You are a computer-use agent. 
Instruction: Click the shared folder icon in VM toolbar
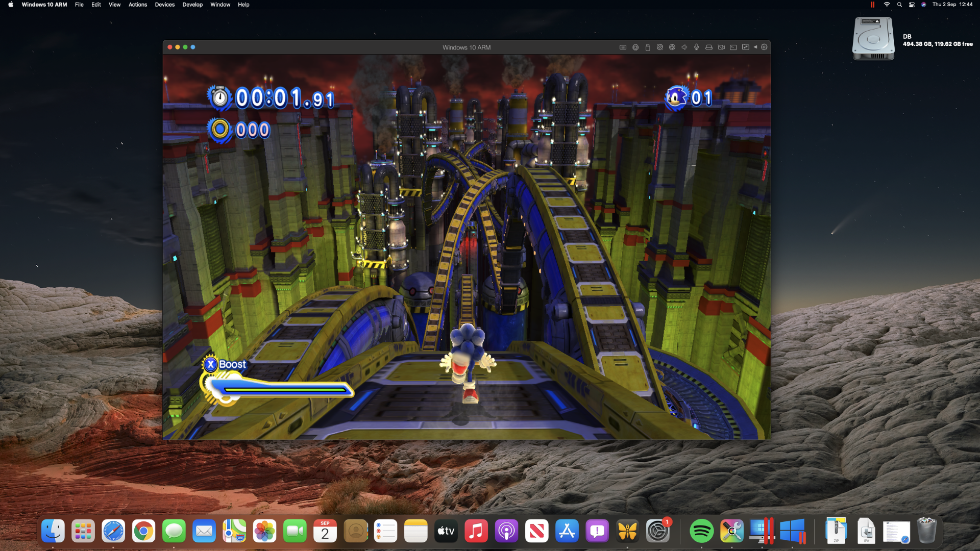[x=746, y=47]
